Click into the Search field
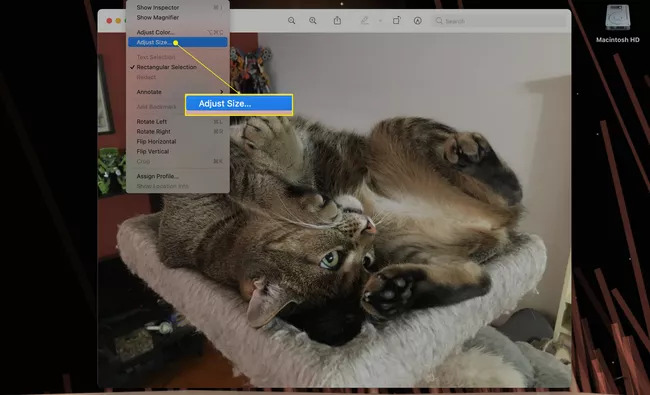The width and height of the screenshot is (650, 395). pyautogui.click(x=499, y=21)
